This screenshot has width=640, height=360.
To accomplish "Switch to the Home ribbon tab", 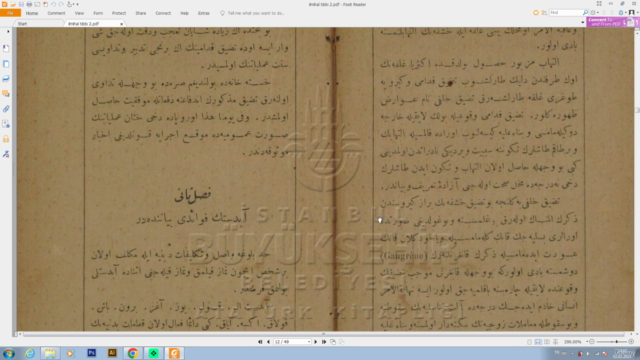I will [x=32, y=13].
